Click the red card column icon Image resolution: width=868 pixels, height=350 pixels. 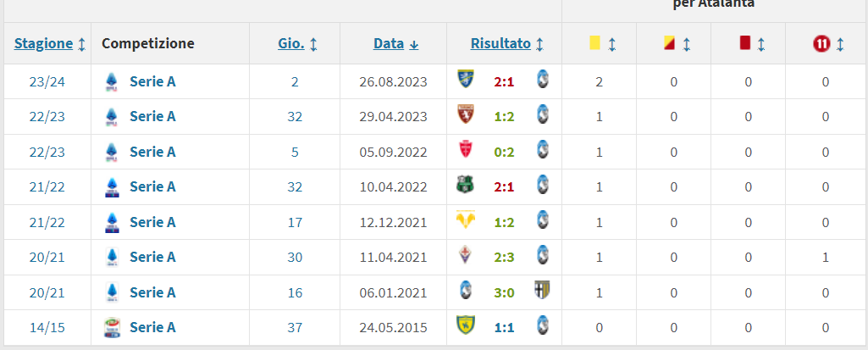pyautogui.click(x=745, y=42)
